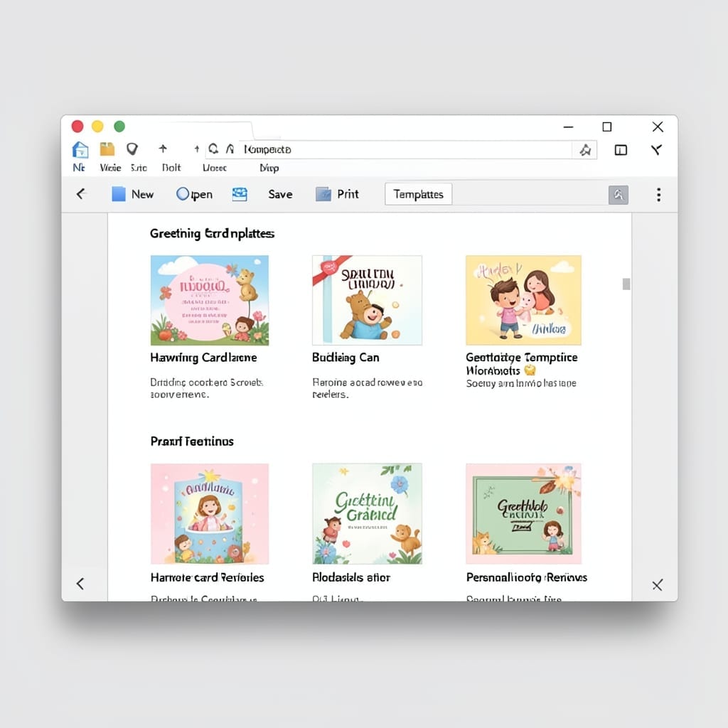Click the Print printer icon
Screen dimensions: 728x728
[323, 194]
